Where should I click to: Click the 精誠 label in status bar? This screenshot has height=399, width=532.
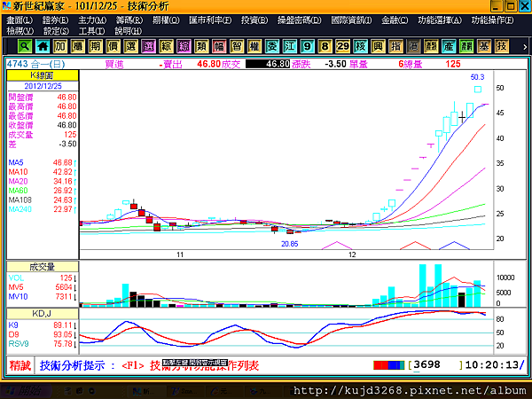coord(20,365)
